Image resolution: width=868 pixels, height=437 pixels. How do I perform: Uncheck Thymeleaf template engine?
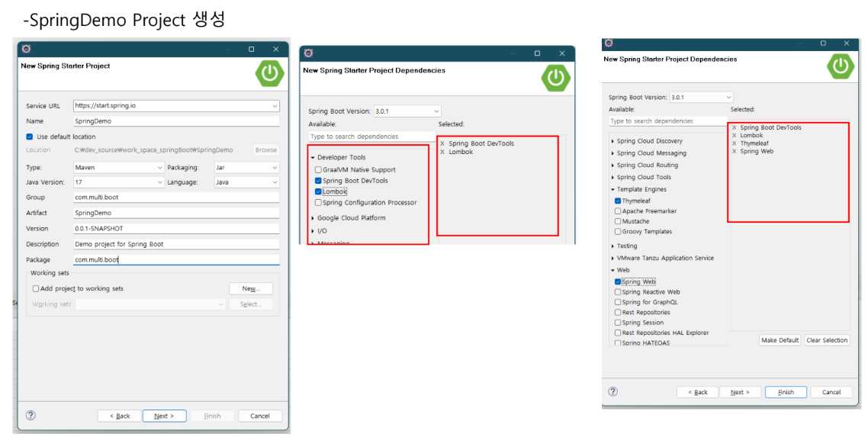pos(618,201)
